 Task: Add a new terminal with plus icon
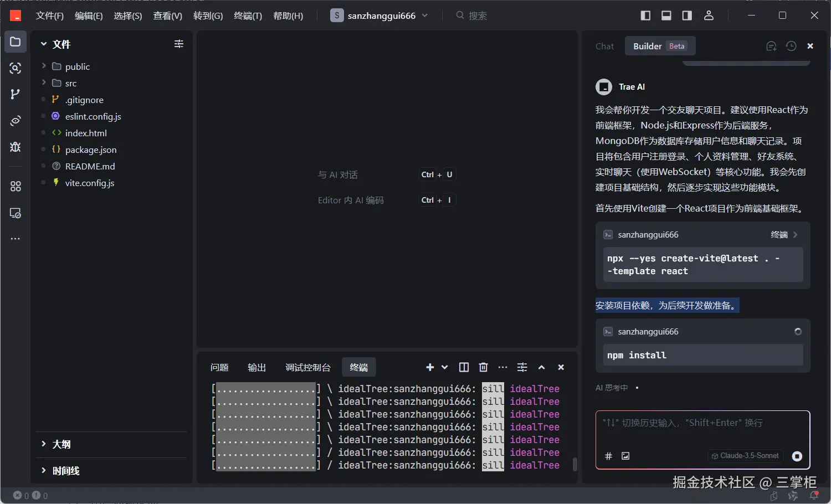(x=430, y=367)
